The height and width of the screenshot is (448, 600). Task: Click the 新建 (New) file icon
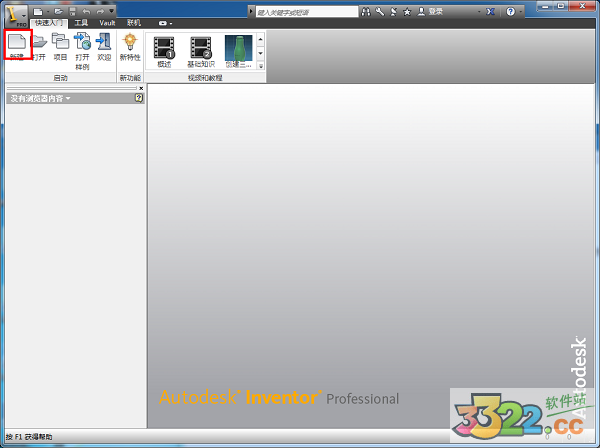[x=17, y=43]
